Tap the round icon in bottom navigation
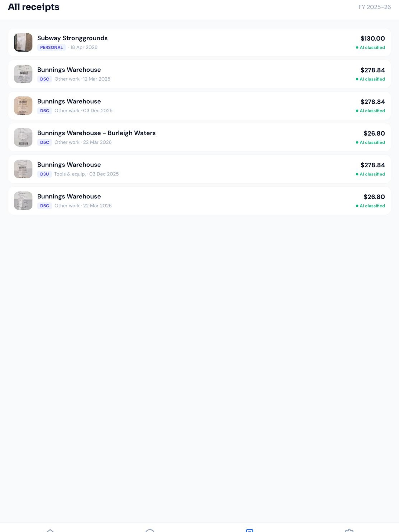399x532 pixels. (150, 530)
